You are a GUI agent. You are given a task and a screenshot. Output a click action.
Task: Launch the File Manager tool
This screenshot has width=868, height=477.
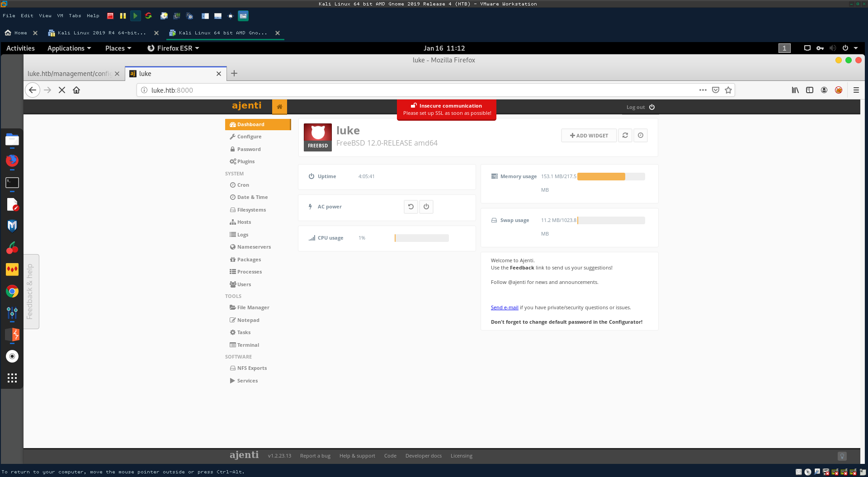coord(250,307)
